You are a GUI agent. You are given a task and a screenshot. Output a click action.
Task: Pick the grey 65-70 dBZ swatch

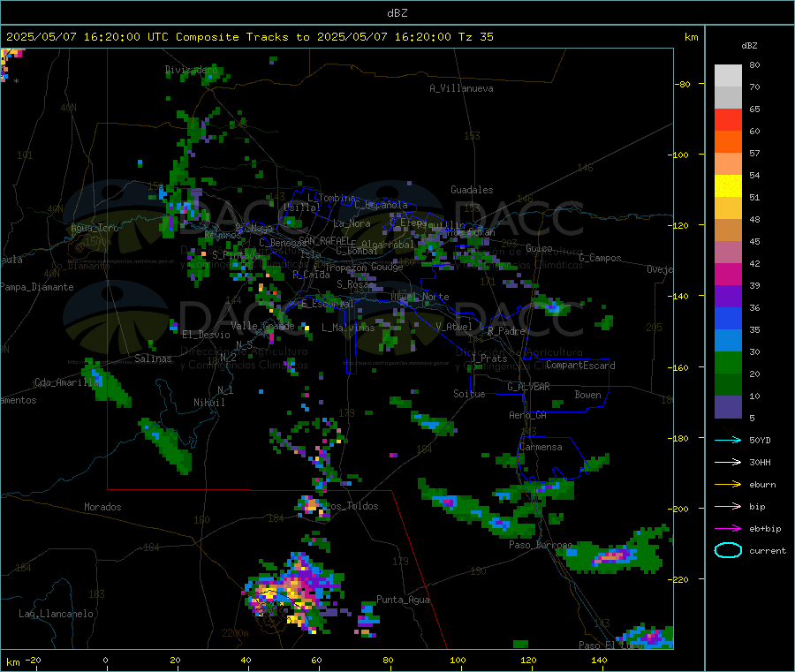pyautogui.click(x=728, y=98)
